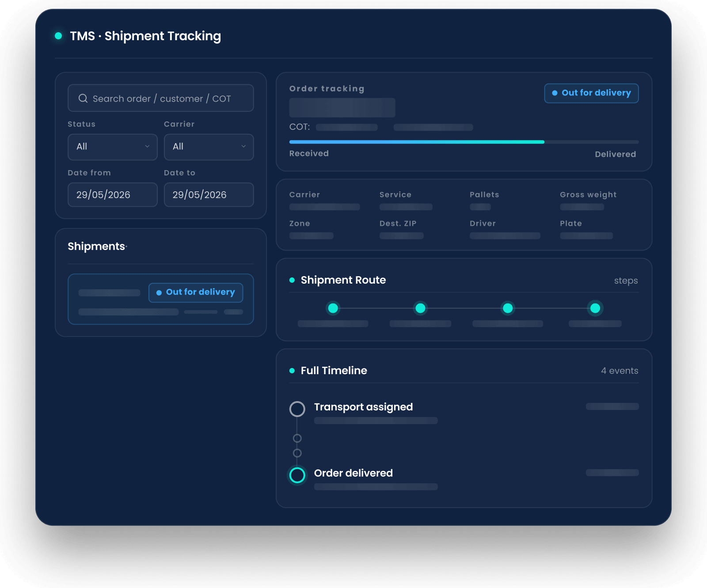Click the Dest. ZIP label
This screenshot has width=707, height=588.
point(398,224)
